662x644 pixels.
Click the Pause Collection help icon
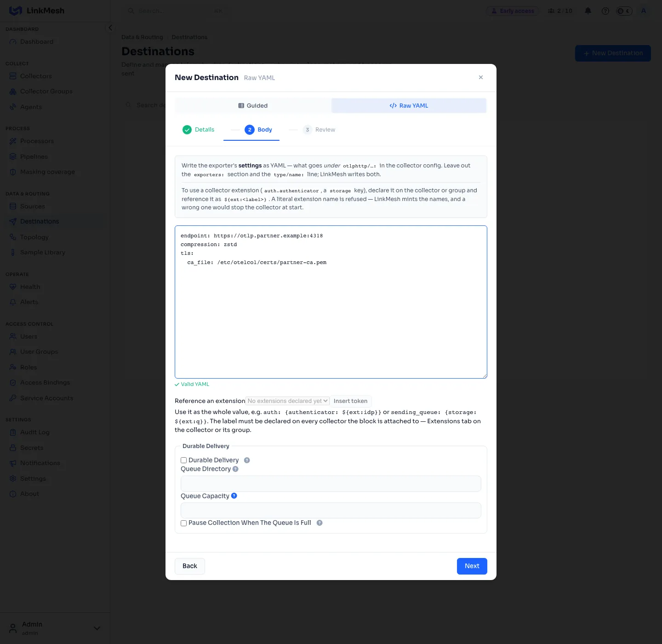(320, 523)
